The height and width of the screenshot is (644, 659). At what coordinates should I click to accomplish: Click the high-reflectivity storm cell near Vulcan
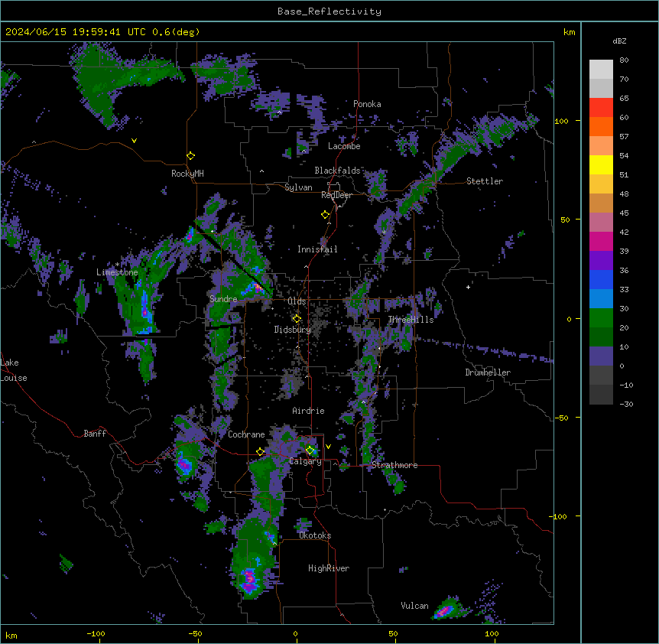coord(444,611)
